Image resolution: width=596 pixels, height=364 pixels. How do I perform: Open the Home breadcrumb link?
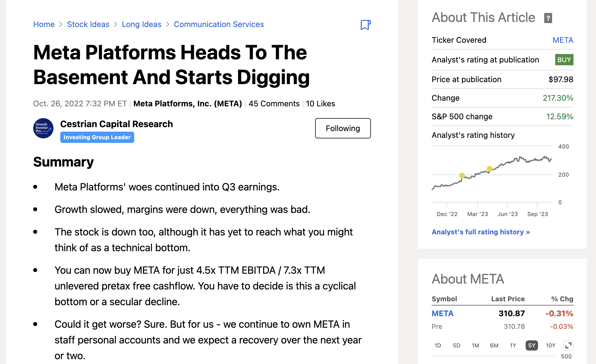pyautogui.click(x=44, y=24)
